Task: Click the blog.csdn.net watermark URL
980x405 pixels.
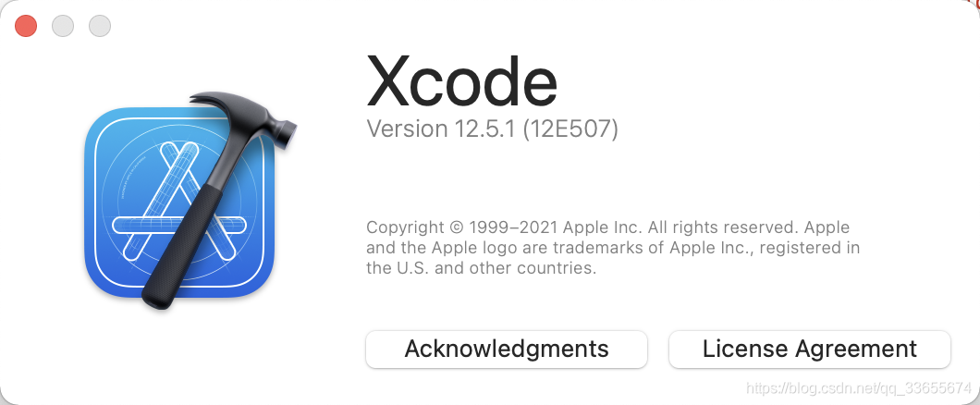Action: [860, 388]
